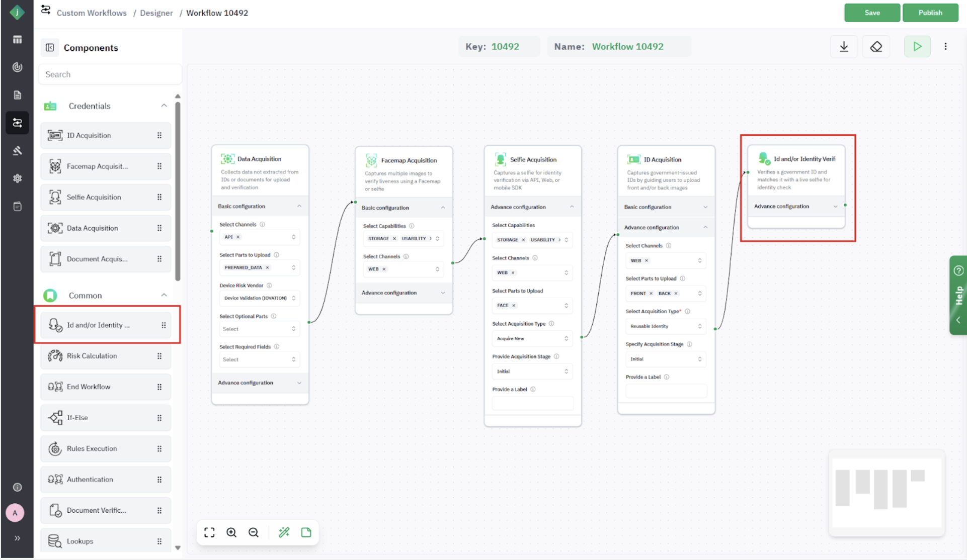Click the Publish button

tap(930, 13)
